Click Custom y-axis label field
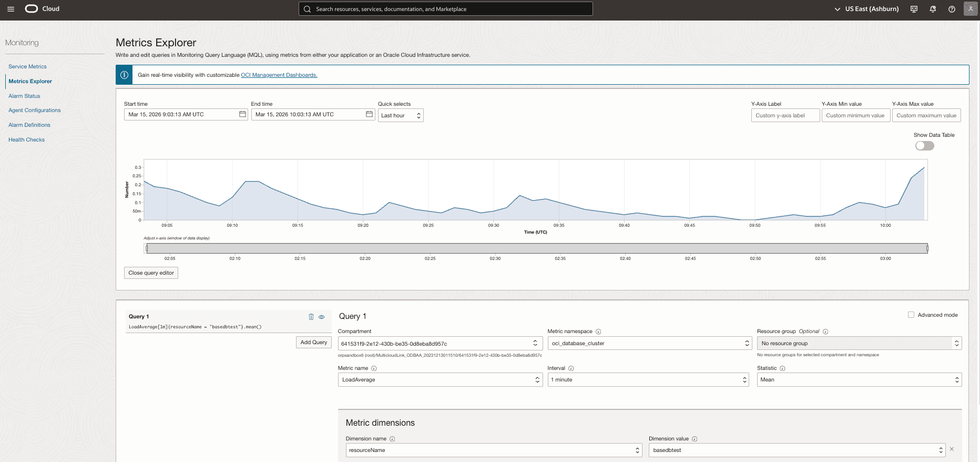 (785, 115)
